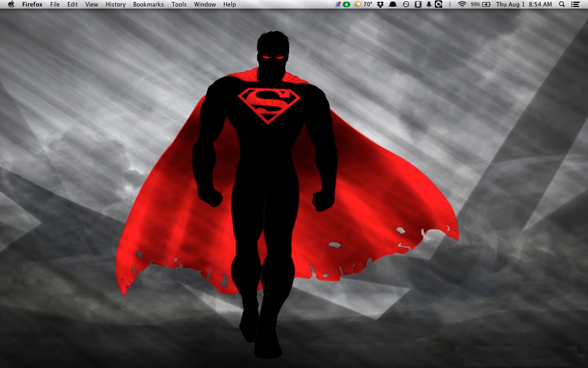The height and width of the screenshot is (368, 588).
Task: Open the Window menu
Action: tap(205, 4)
